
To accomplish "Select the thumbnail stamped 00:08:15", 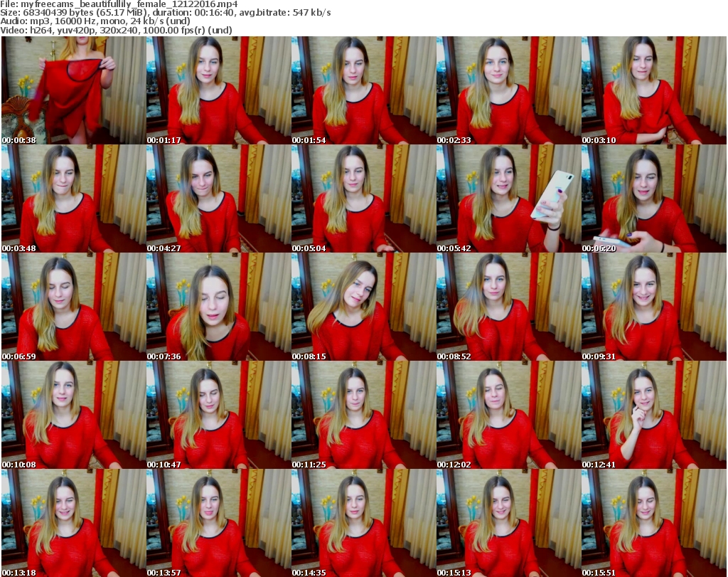I will (363, 307).
